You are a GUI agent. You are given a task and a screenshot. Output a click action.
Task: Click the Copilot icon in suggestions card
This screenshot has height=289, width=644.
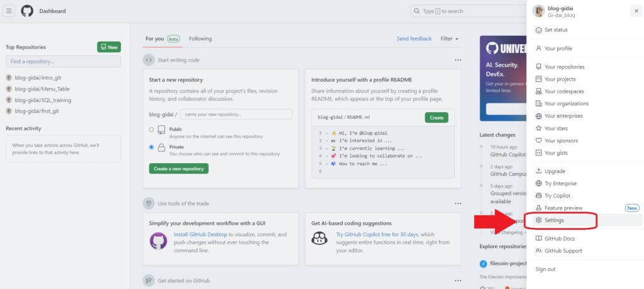320,239
